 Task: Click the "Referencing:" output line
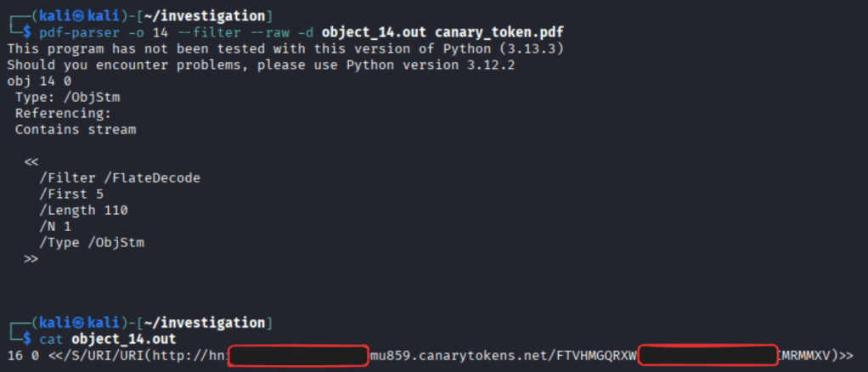[63, 113]
